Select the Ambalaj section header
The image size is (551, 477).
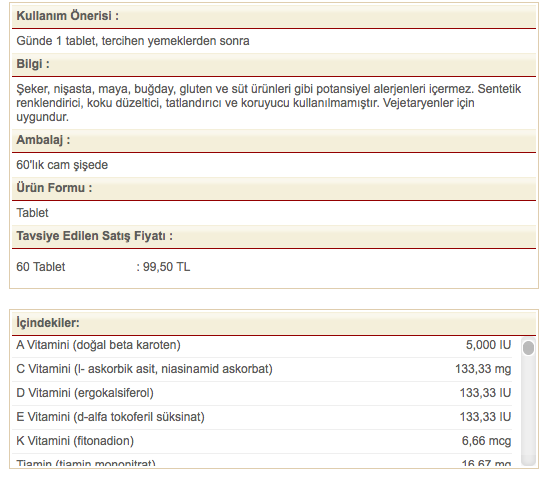(x=274, y=140)
